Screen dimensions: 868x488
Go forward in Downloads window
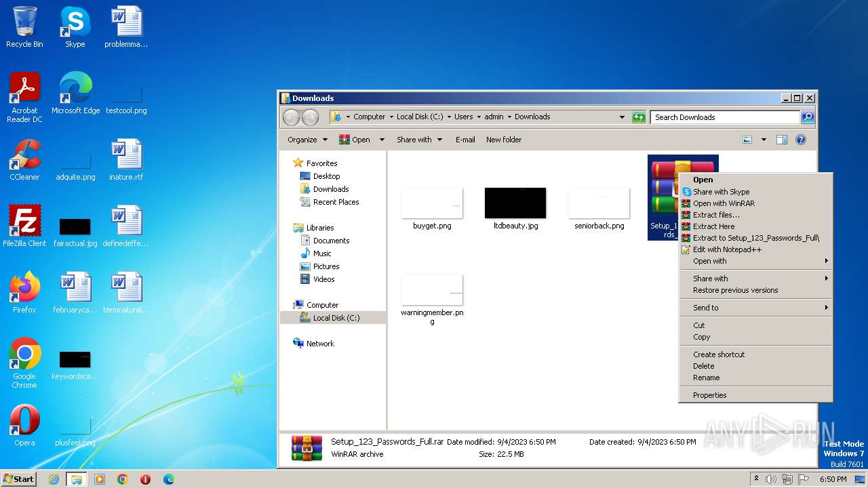click(x=310, y=117)
